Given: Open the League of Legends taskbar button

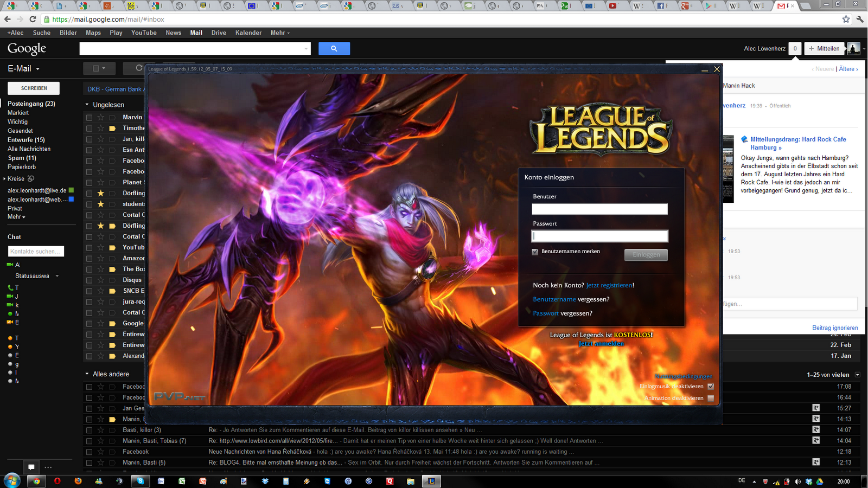Looking at the screenshot, I should 432,481.
